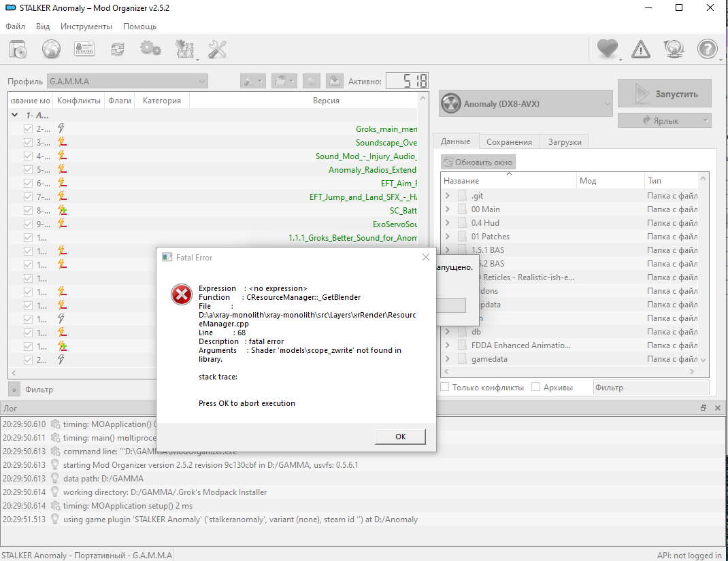Sort by the Категория column header

click(x=161, y=100)
